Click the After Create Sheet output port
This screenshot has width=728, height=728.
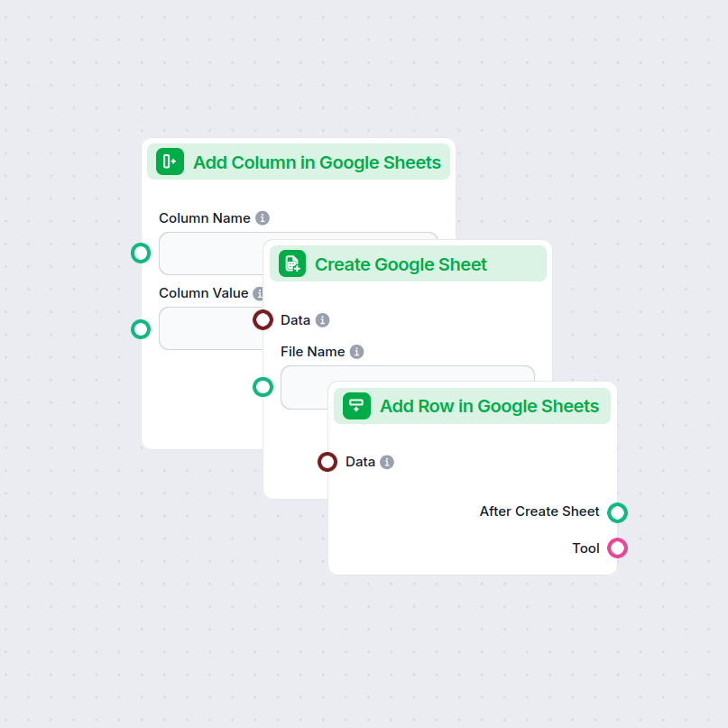point(617,511)
